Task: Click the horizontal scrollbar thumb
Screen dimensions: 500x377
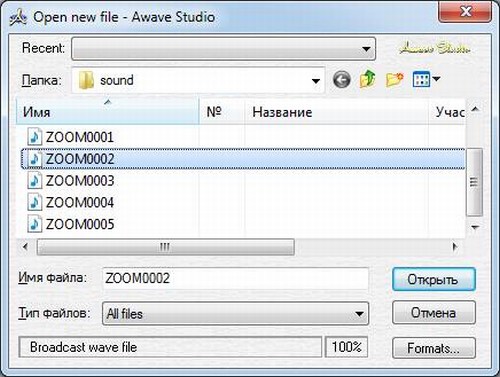Action: tap(165, 247)
